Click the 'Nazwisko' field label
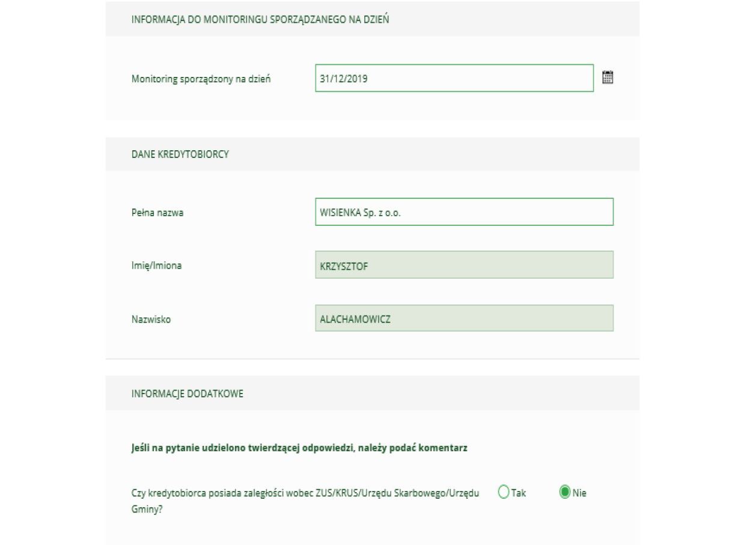 pyautogui.click(x=151, y=320)
